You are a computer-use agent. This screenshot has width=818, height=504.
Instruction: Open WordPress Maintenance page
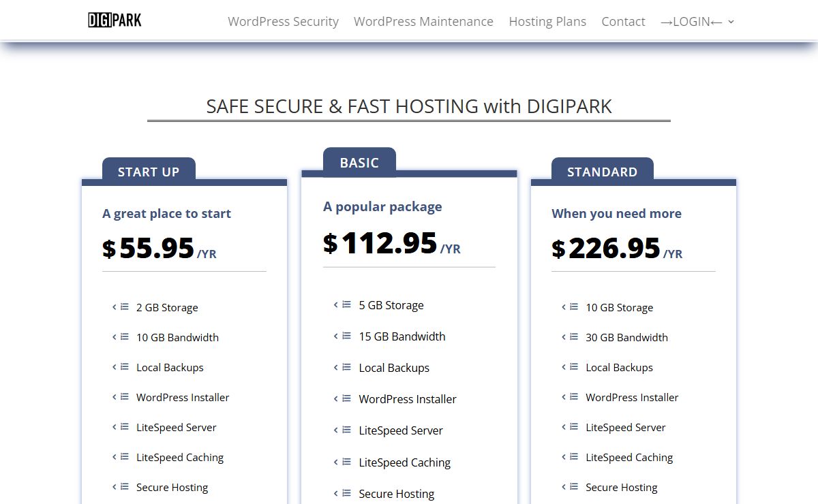[x=423, y=22]
